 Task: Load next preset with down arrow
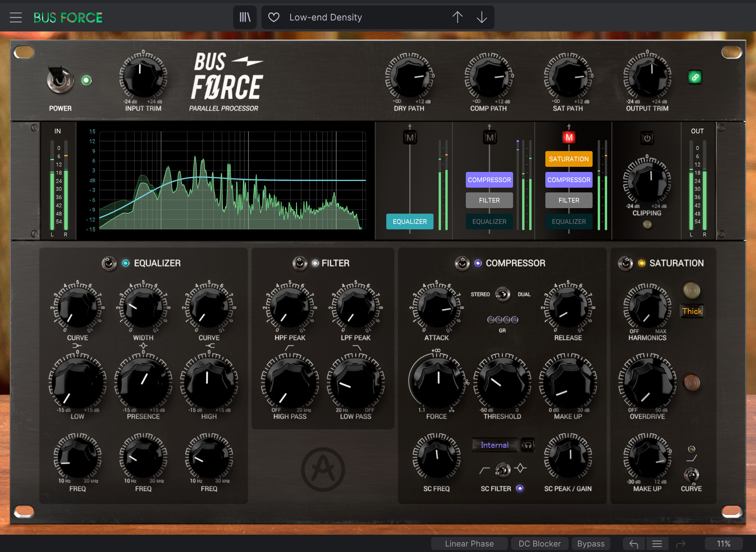click(482, 17)
